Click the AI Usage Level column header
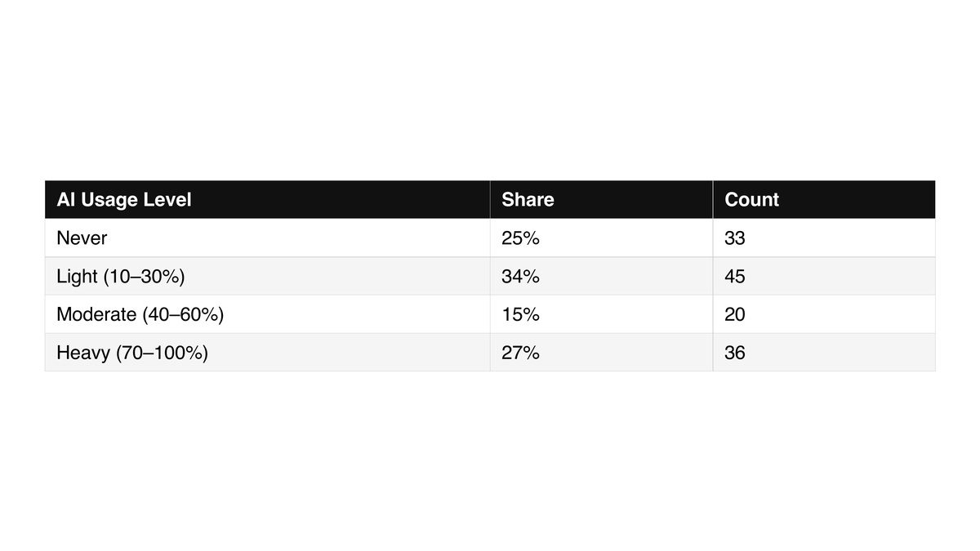This screenshot has height=551, width=980. pos(267,199)
